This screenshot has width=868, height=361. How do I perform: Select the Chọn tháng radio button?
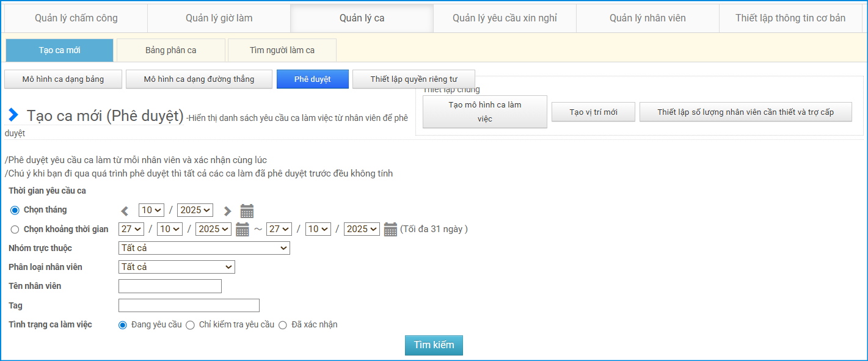click(15, 210)
